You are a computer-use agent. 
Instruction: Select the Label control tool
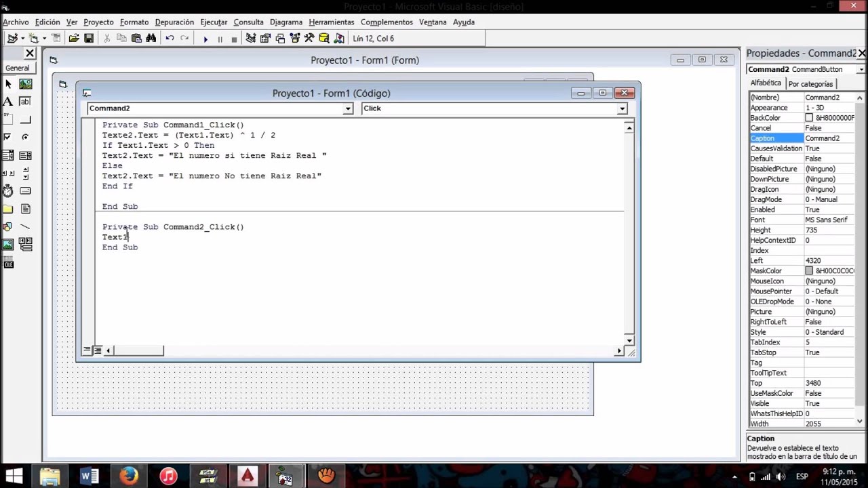click(x=8, y=102)
